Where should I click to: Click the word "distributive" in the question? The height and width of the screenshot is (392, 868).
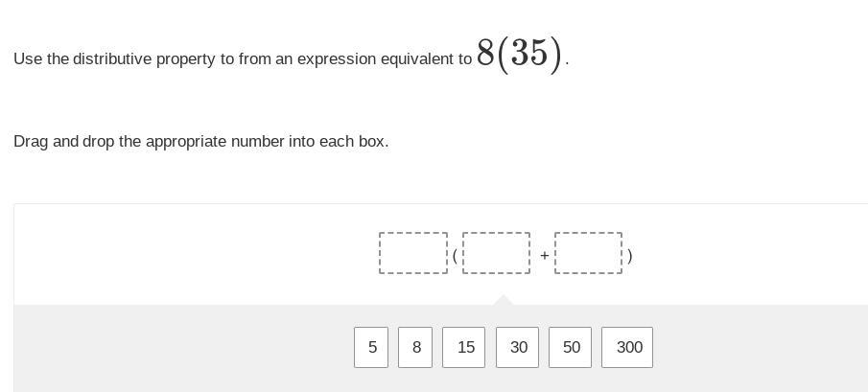pos(114,59)
